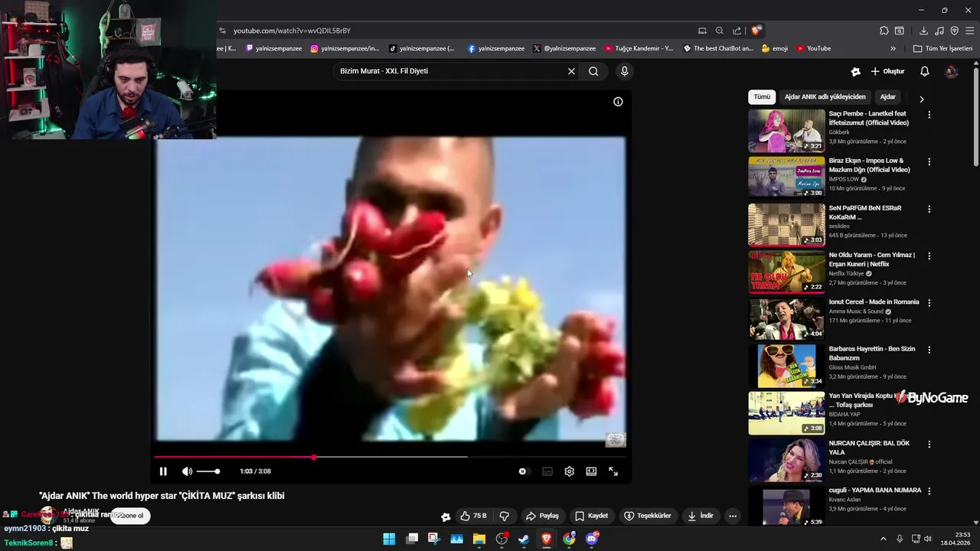This screenshot has height=551, width=980.
Task: Open options for NURCAN ÇALIŞIR video
Action: coord(929,444)
